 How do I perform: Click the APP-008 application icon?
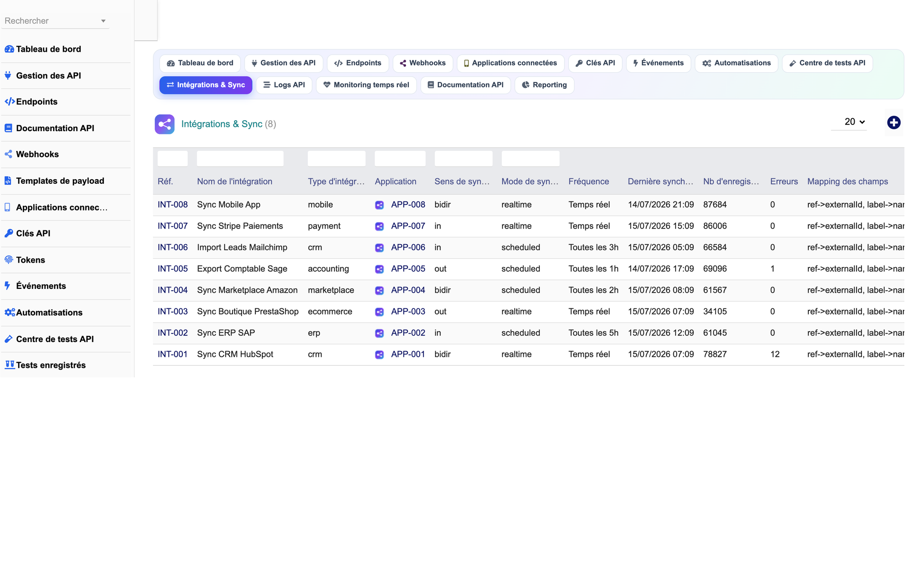pyautogui.click(x=379, y=205)
